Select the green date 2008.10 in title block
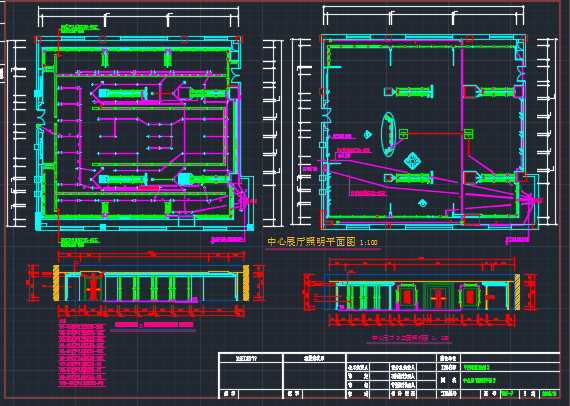Screen dimensions: 570x406 [x=549, y=394]
